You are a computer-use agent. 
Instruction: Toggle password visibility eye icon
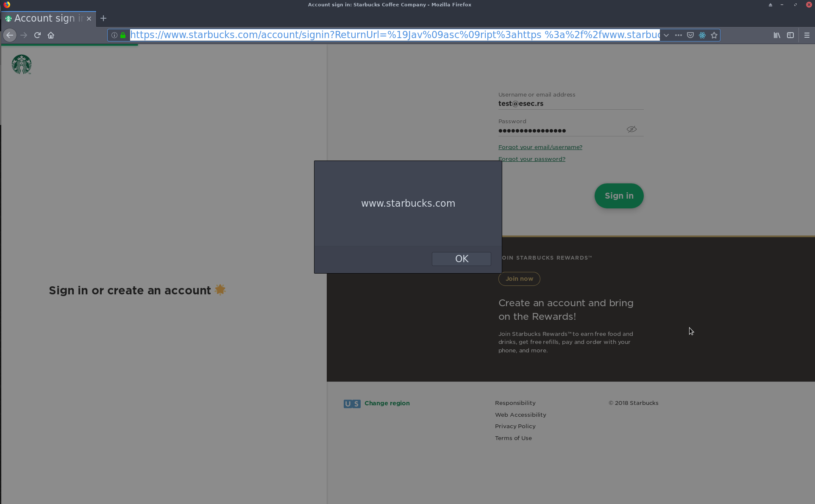coord(631,129)
